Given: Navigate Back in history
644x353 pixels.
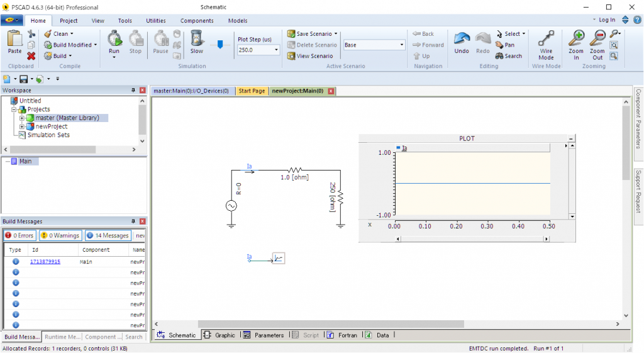Looking at the screenshot, I should point(423,34).
